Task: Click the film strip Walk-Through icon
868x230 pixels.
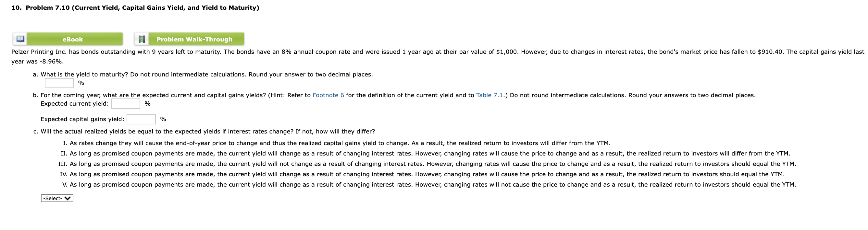Action: 142,39
